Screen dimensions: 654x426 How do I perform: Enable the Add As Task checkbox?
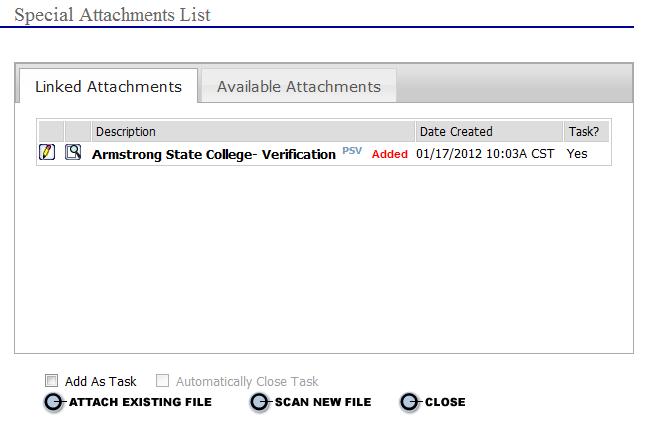51,381
